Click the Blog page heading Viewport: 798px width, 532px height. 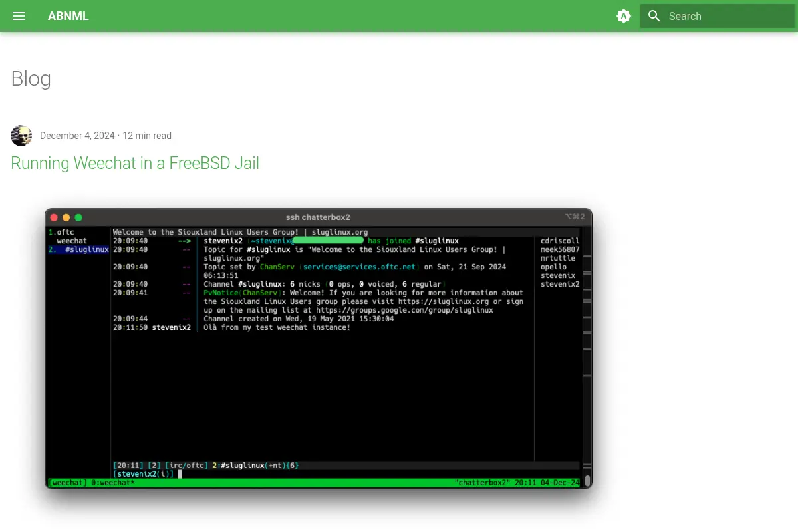pyautogui.click(x=31, y=79)
